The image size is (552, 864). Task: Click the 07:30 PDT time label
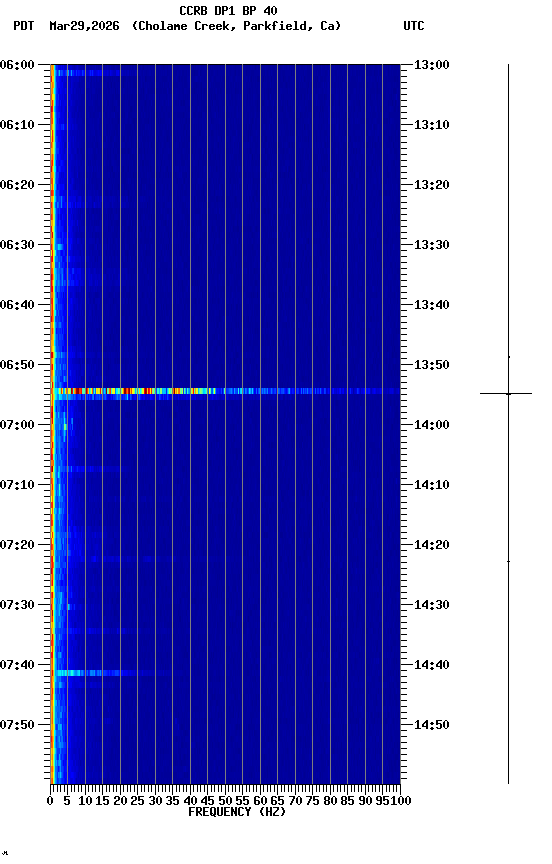[x=17, y=606]
